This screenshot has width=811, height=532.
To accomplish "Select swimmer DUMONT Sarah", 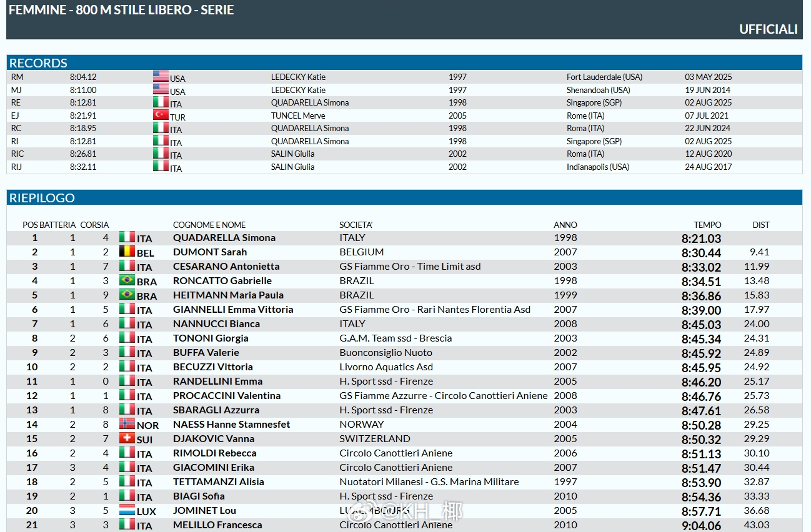I will (210, 252).
